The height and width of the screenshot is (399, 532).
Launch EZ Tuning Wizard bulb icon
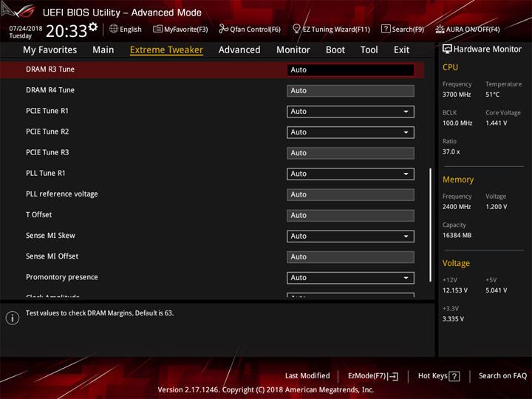[296, 29]
